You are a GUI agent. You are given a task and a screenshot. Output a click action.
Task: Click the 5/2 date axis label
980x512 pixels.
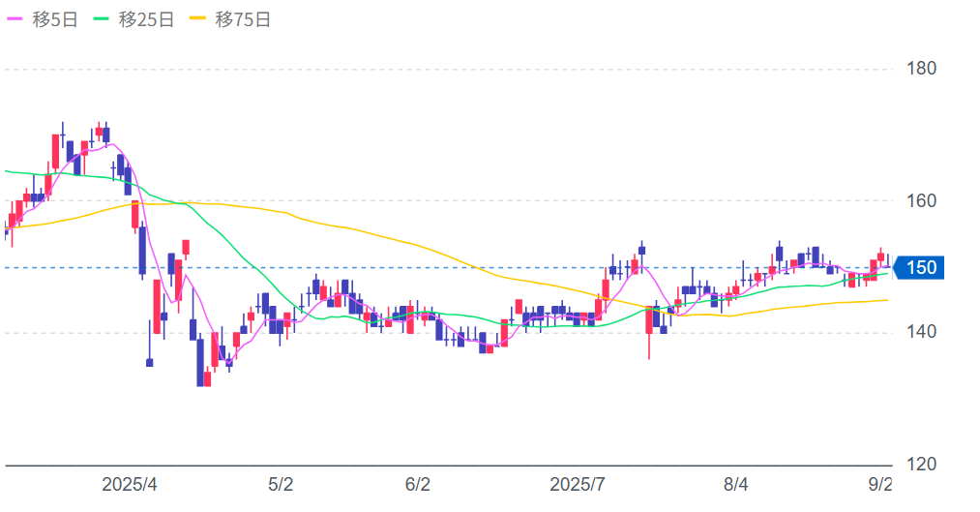281,484
